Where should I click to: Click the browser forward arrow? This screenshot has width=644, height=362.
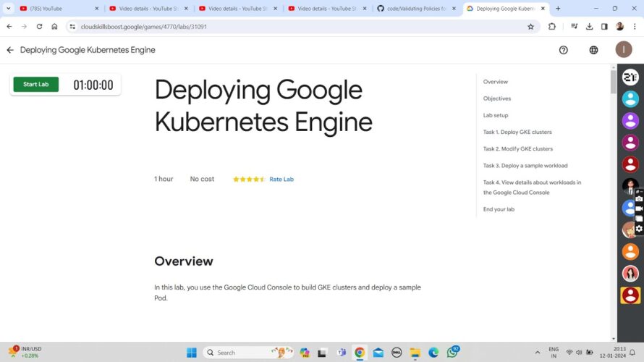coord(24,26)
